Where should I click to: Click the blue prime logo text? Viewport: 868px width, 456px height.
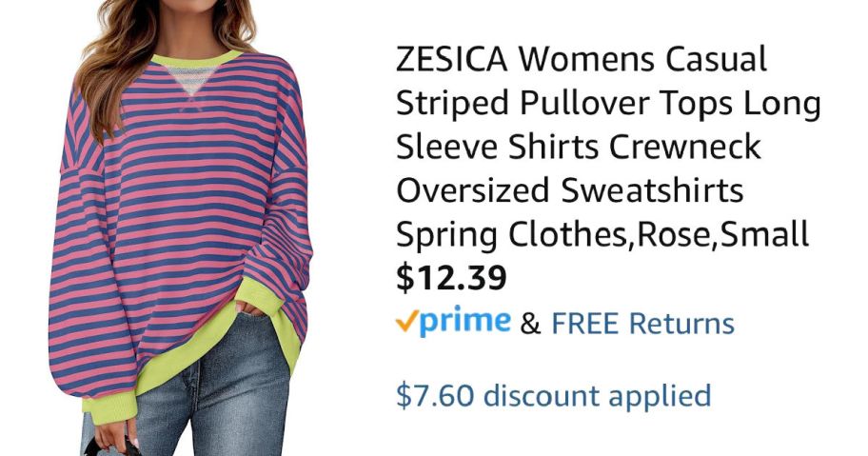point(465,321)
